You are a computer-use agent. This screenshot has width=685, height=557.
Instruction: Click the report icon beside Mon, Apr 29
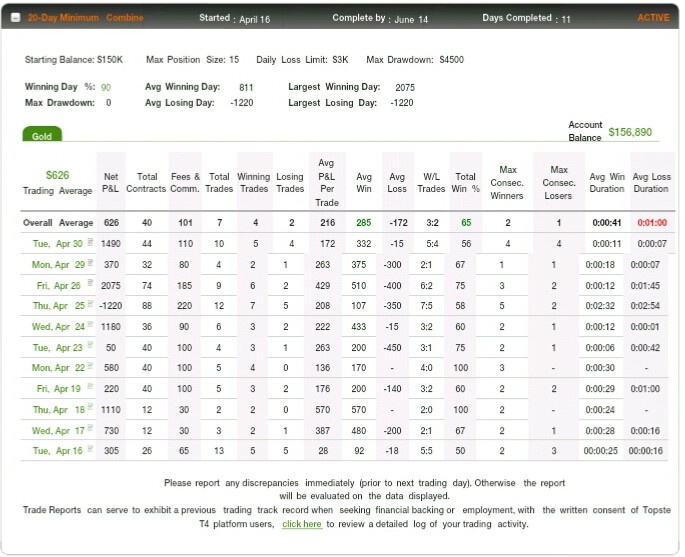[x=90, y=263]
